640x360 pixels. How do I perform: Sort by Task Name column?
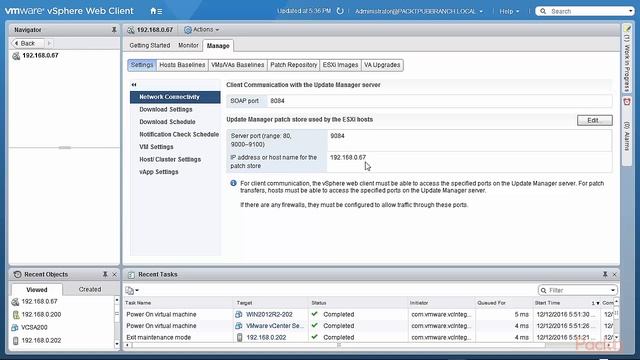coord(138,303)
